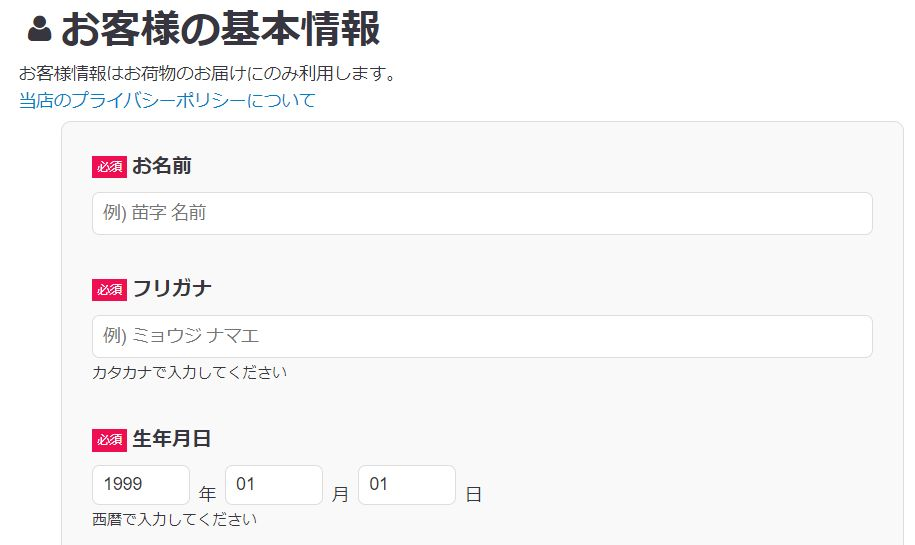Image resolution: width=915 pixels, height=545 pixels.
Task: Click the 生年月日 field label
Action: (172, 439)
